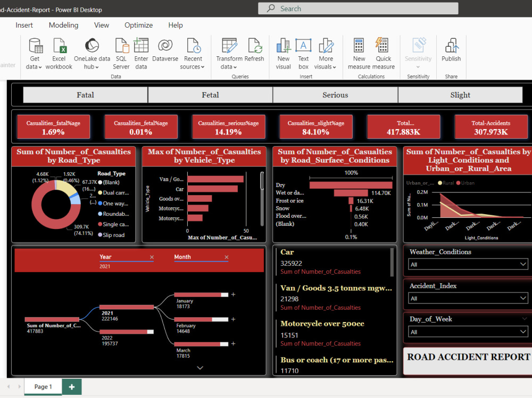The width and height of the screenshot is (532, 398).
Task: Switch to the Modeling ribbon tab
Action: (x=63, y=25)
